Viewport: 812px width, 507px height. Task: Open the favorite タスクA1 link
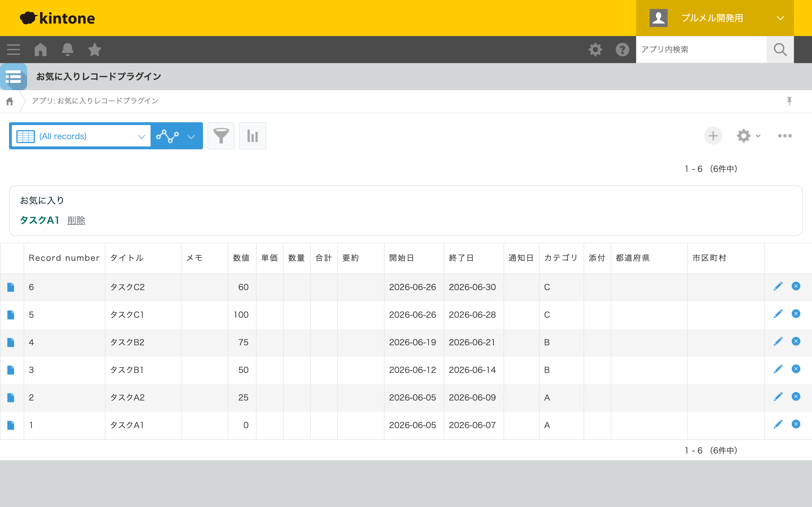click(39, 220)
